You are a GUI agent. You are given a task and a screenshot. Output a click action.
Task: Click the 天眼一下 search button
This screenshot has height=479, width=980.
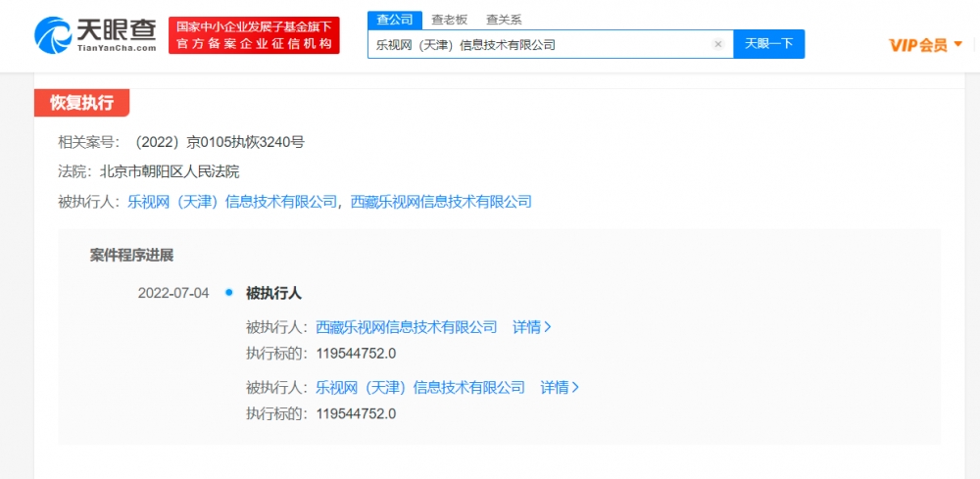pos(768,44)
